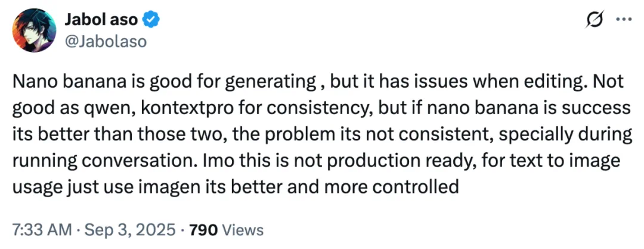Visit the @Jabolaso handle profile

tap(106, 41)
